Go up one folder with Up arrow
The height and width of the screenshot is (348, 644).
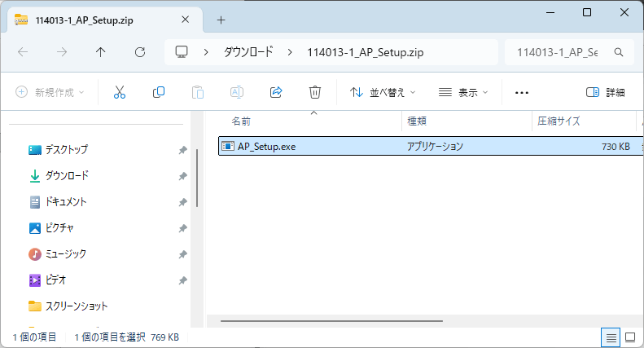100,52
